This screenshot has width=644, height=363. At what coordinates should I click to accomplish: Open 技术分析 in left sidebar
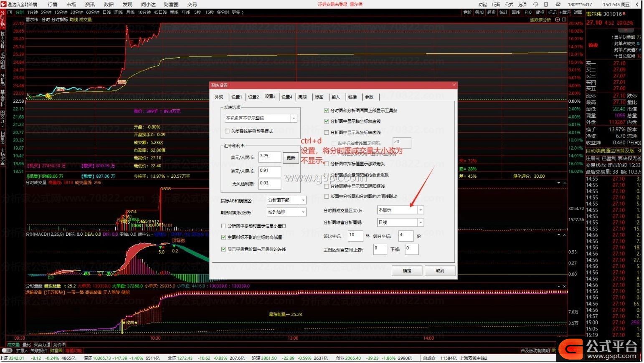[x=3, y=40]
